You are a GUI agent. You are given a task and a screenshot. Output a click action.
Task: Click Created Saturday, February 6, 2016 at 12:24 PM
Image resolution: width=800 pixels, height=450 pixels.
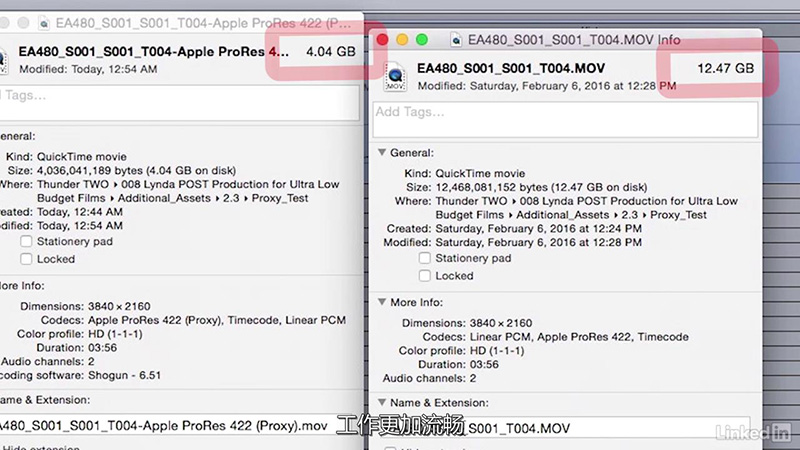538,229
